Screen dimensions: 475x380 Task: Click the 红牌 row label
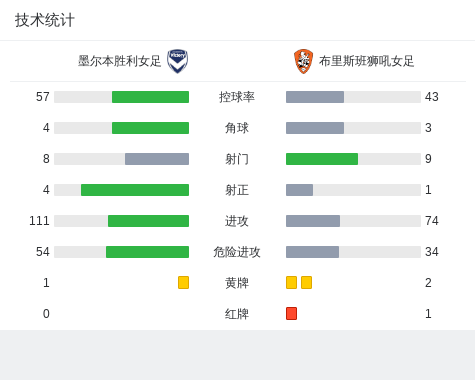[x=237, y=314]
